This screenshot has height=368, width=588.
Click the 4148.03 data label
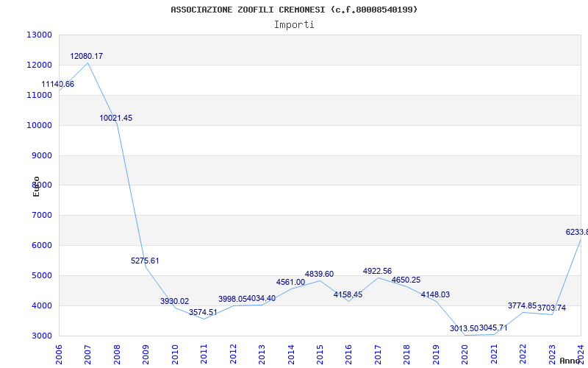(435, 295)
